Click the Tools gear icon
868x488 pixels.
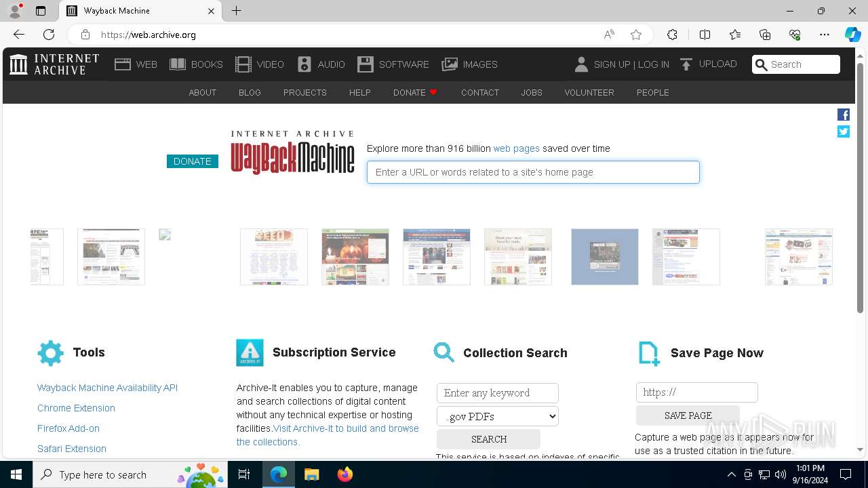coord(50,353)
